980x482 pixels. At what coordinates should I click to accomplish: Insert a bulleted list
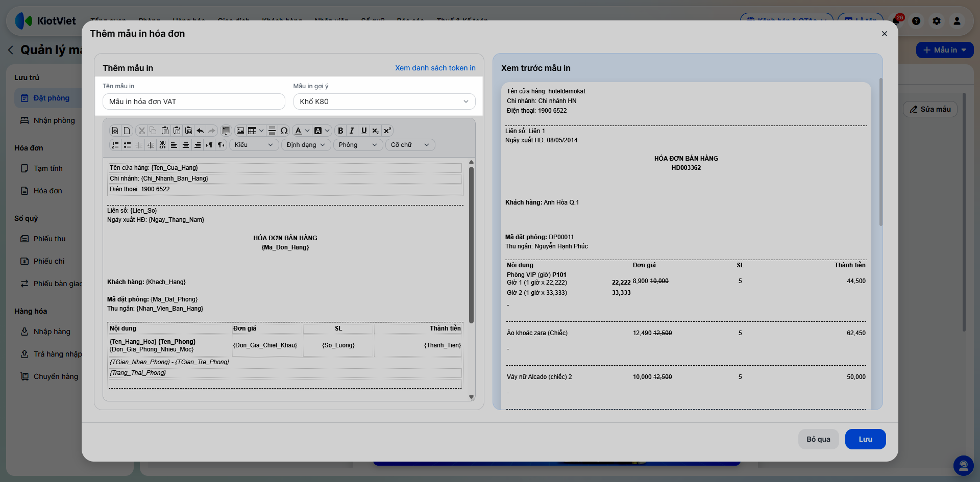point(127,145)
